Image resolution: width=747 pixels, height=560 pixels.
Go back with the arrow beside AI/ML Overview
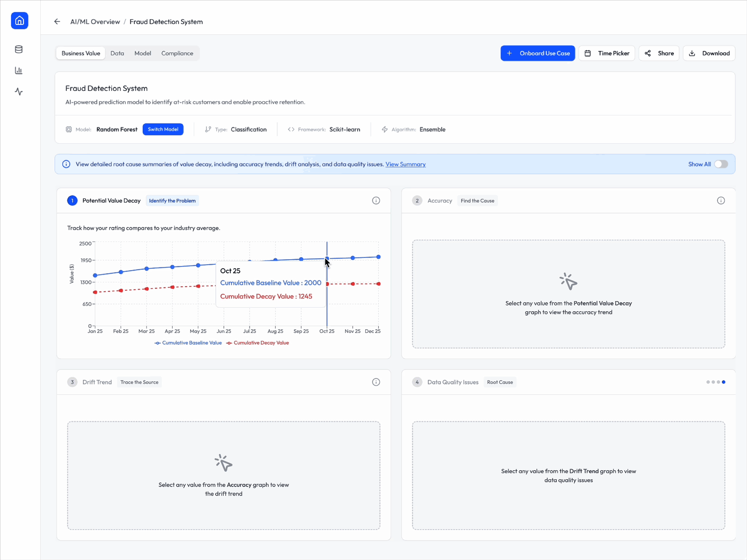click(x=57, y=22)
